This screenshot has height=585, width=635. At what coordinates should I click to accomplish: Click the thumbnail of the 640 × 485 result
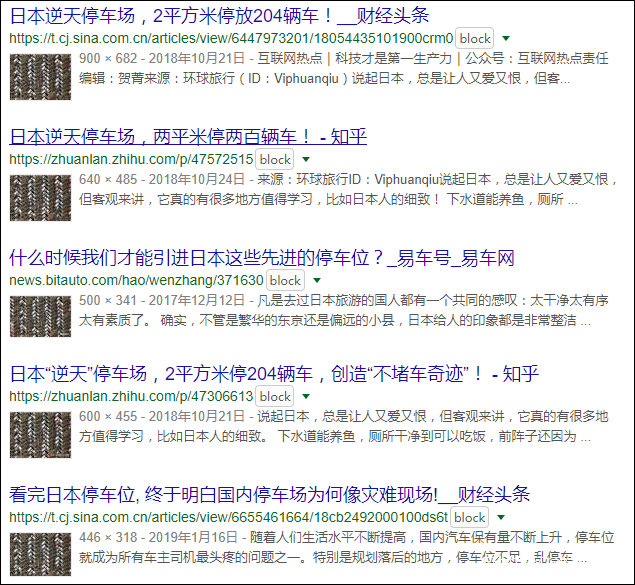tap(40, 198)
